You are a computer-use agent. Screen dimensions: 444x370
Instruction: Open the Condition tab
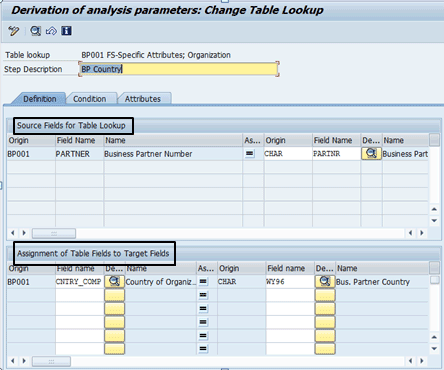[x=89, y=99]
